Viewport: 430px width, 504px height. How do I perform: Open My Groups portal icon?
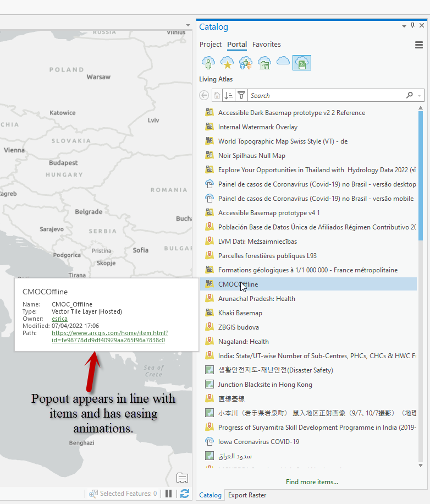pos(246,63)
